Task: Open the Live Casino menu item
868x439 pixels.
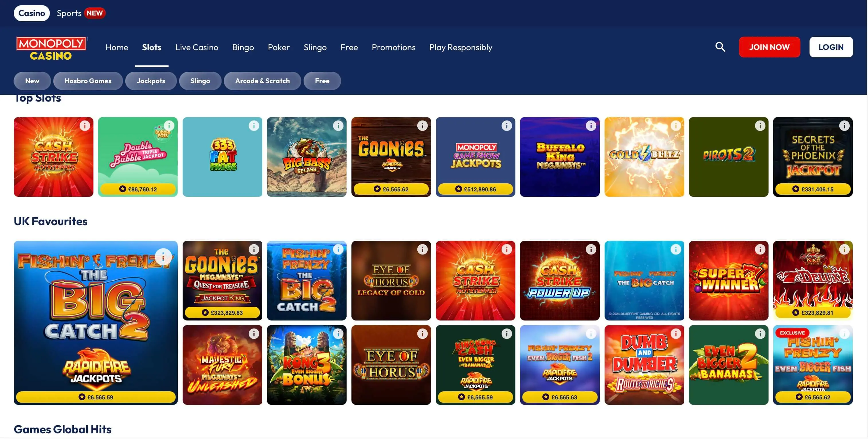Action: click(x=197, y=47)
